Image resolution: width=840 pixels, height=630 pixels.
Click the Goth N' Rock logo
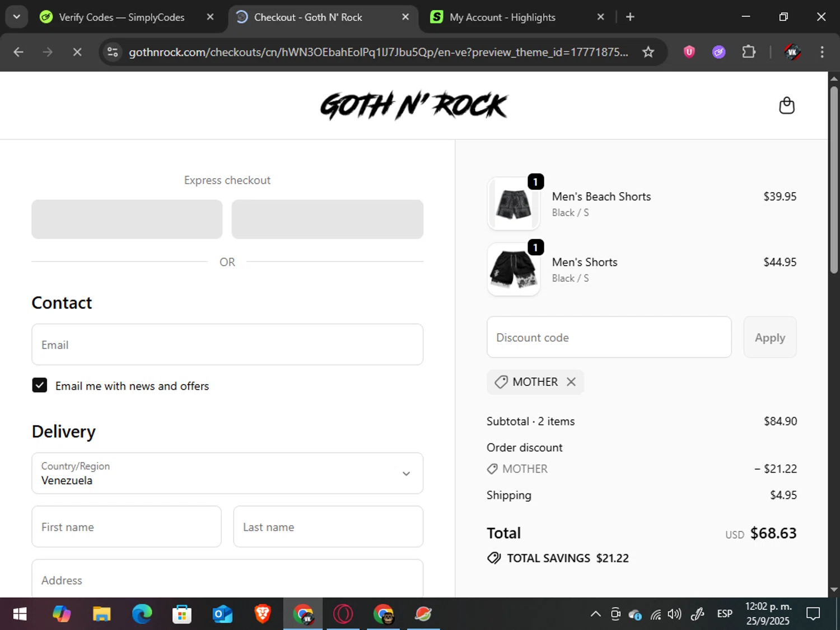tap(414, 105)
